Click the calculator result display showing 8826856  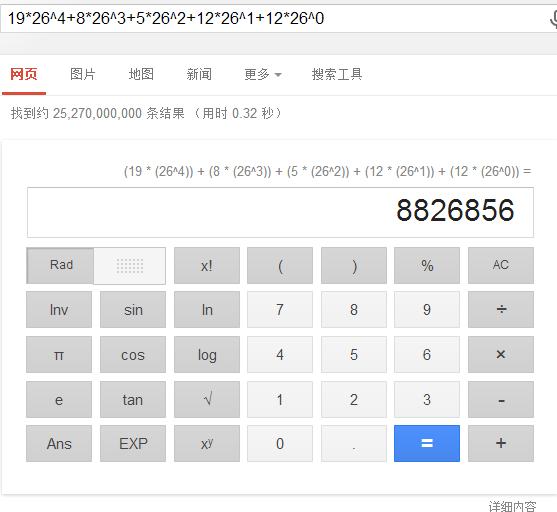point(280,212)
